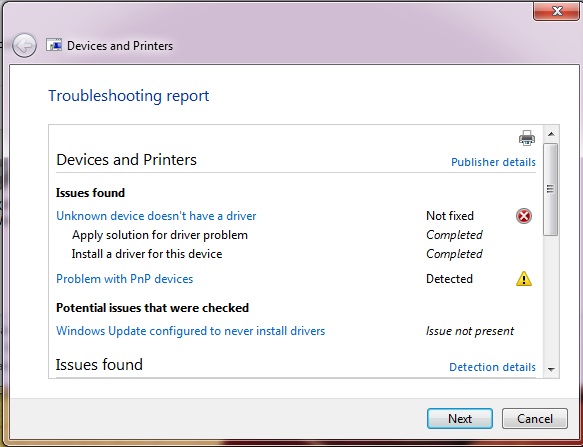The height and width of the screenshot is (447, 583).
Task: Click the scrollbar down arrow
Action: pos(551,369)
